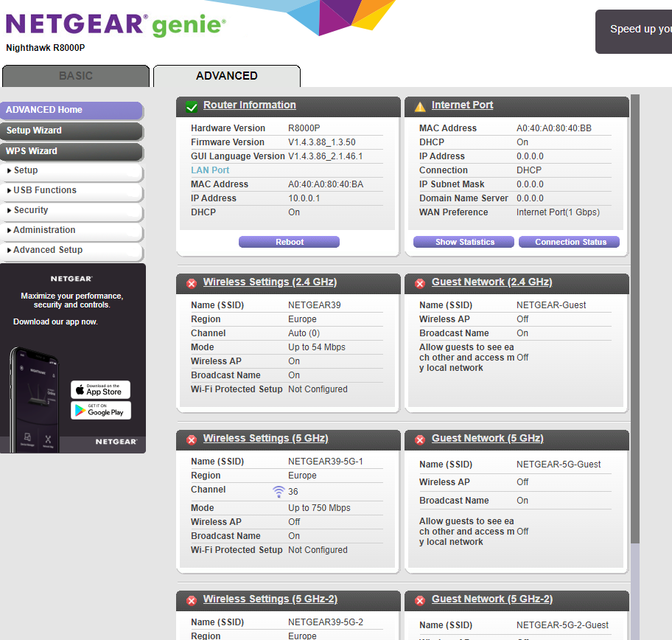Click the green checkmark Router Information icon
672x640 pixels.
coord(192,107)
